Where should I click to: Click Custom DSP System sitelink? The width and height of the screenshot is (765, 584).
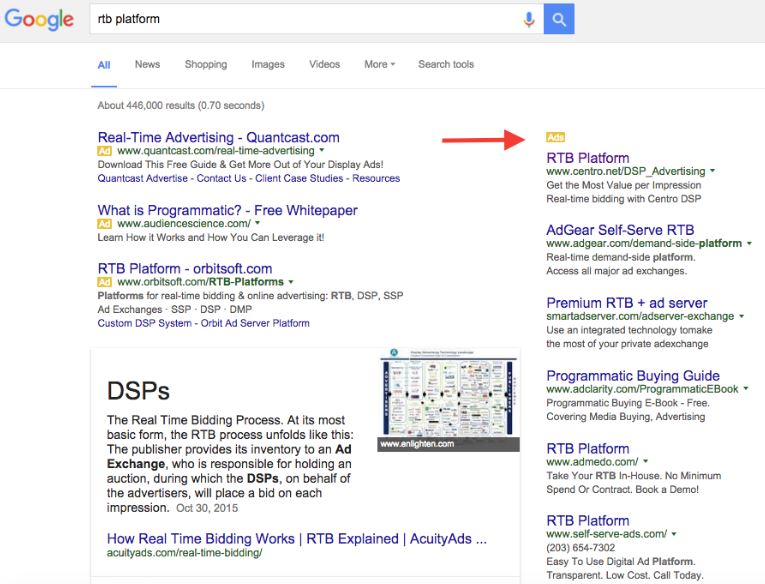pos(144,323)
